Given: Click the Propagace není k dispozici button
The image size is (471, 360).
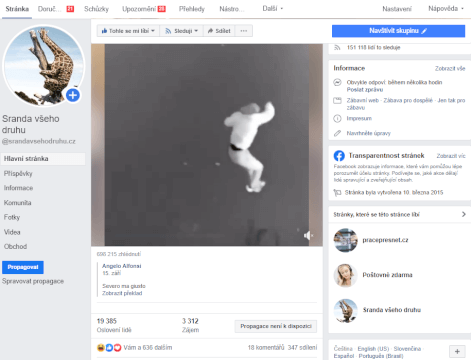Looking at the screenshot, I should pos(276,326).
